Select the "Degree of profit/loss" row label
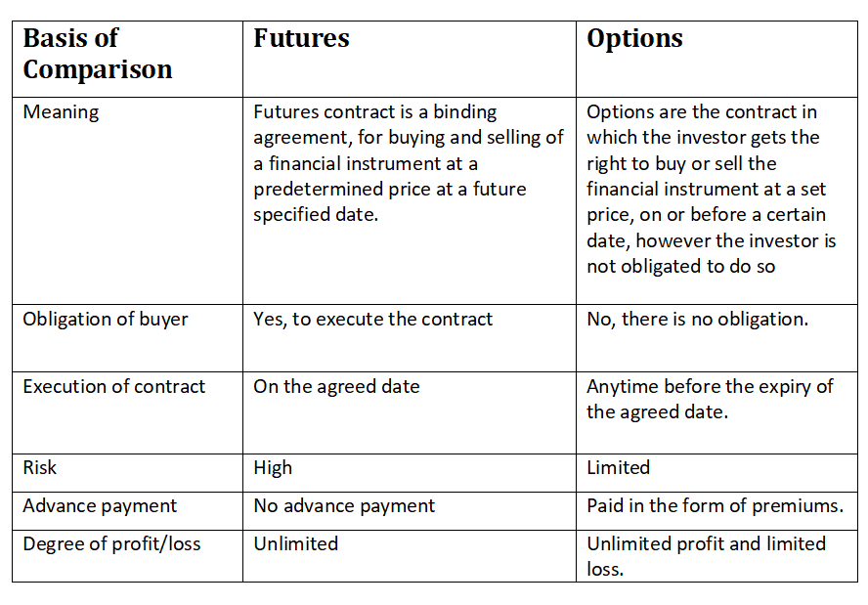The height and width of the screenshot is (605, 868). pyautogui.click(x=111, y=544)
